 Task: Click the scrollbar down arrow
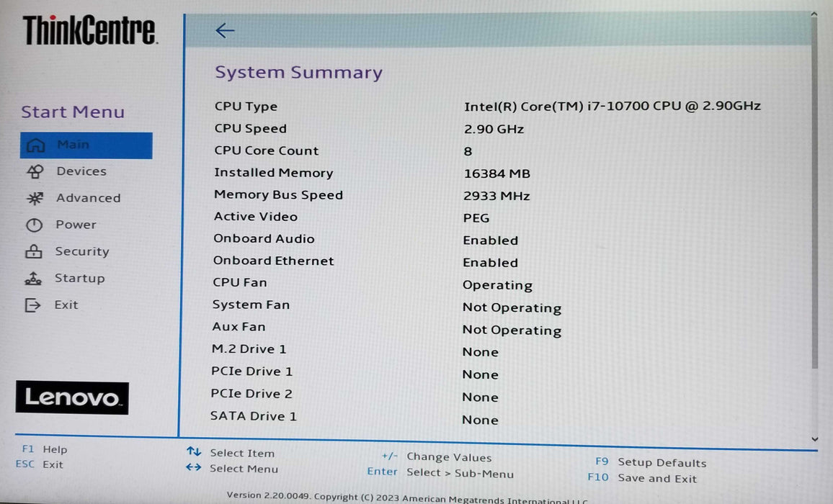(x=814, y=439)
